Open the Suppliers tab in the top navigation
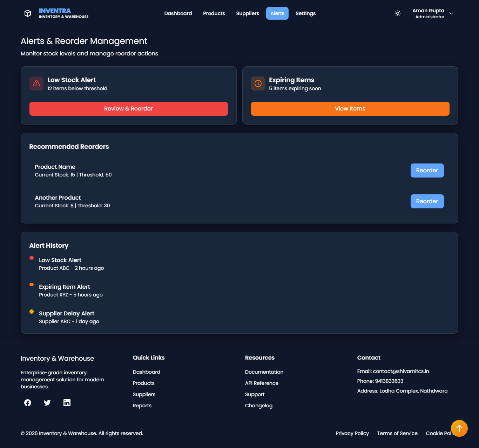Screen dimensions: 479x448 pos(248,13)
